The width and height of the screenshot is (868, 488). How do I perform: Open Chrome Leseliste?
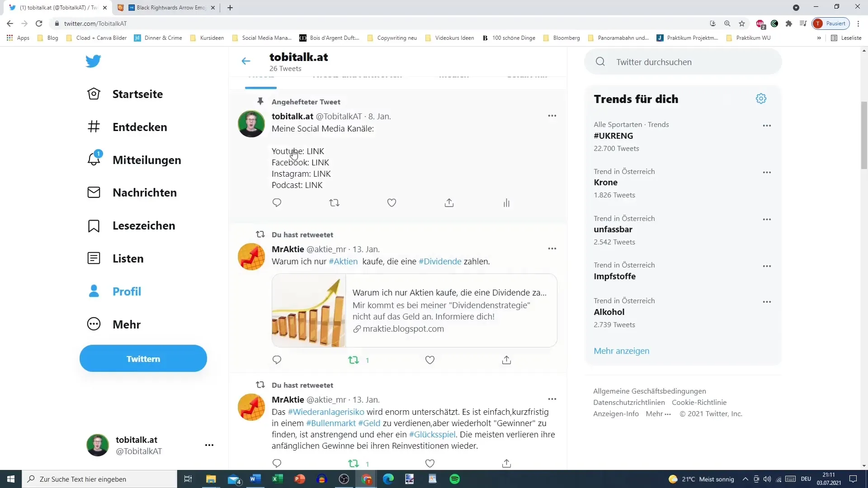pos(847,38)
